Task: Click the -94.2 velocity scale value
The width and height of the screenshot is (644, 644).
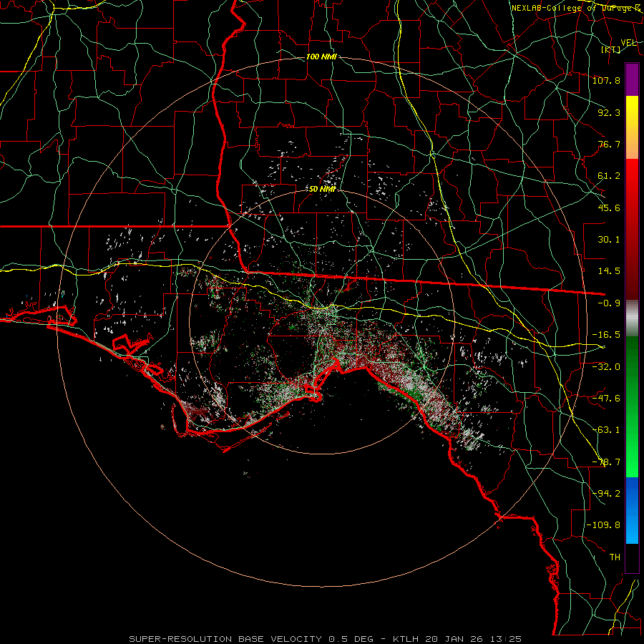Action: tap(606, 494)
